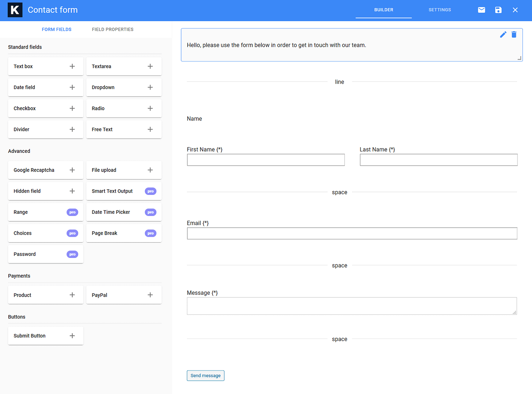Delete the greeting block with the trash icon
This screenshot has width=532, height=394.
pos(514,34)
